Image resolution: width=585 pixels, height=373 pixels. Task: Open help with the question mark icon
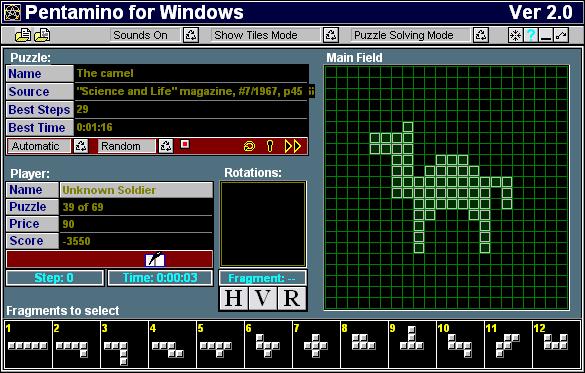click(530, 35)
